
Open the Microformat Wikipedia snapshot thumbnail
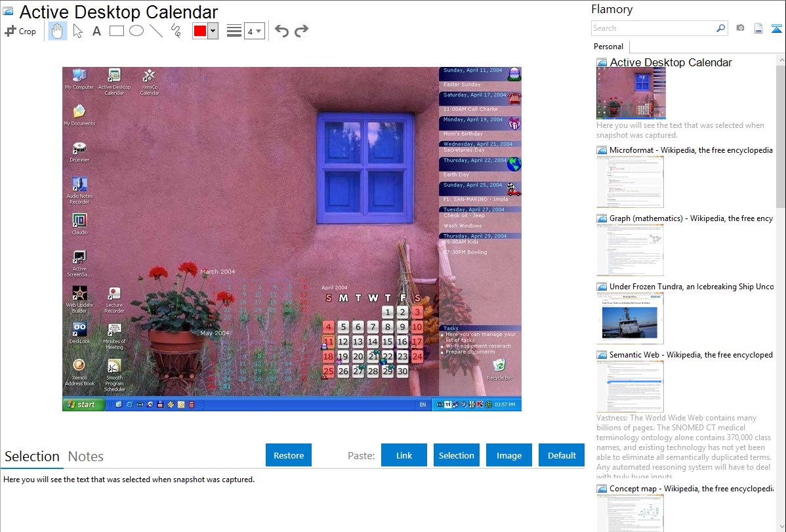pyautogui.click(x=630, y=182)
